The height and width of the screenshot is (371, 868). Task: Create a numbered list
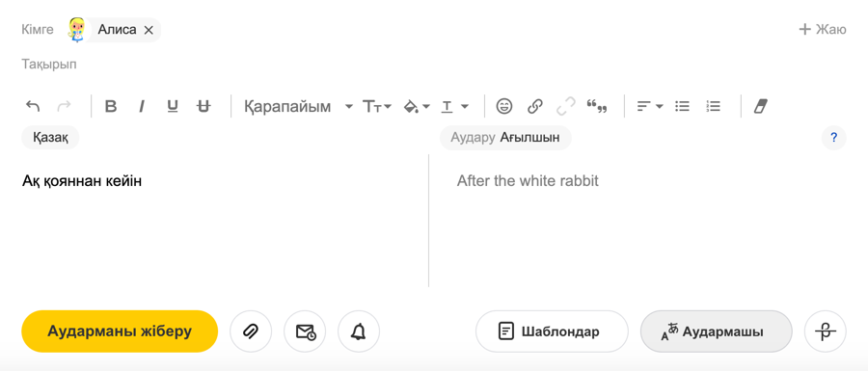[713, 106]
